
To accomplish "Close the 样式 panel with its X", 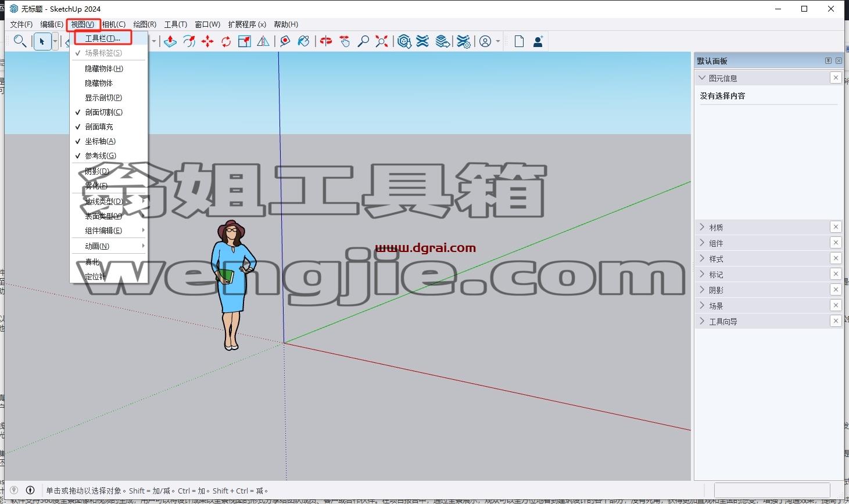I will (836, 258).
